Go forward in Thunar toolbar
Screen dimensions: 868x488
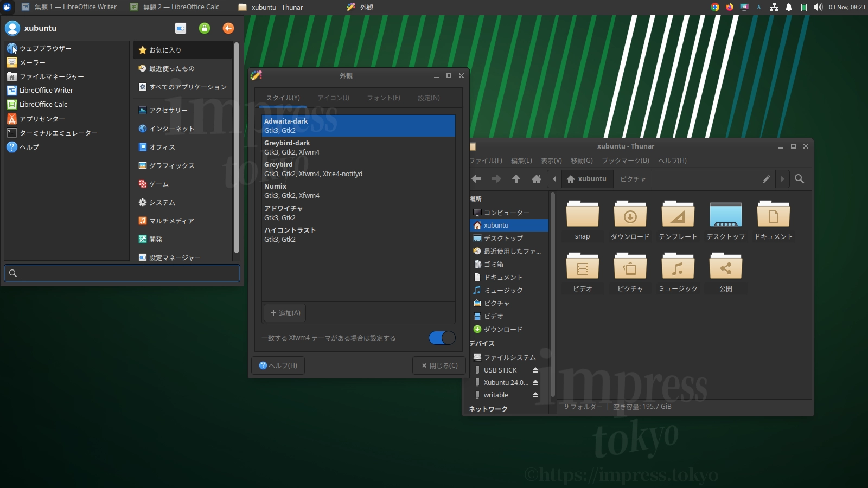(x=496, y=179)
